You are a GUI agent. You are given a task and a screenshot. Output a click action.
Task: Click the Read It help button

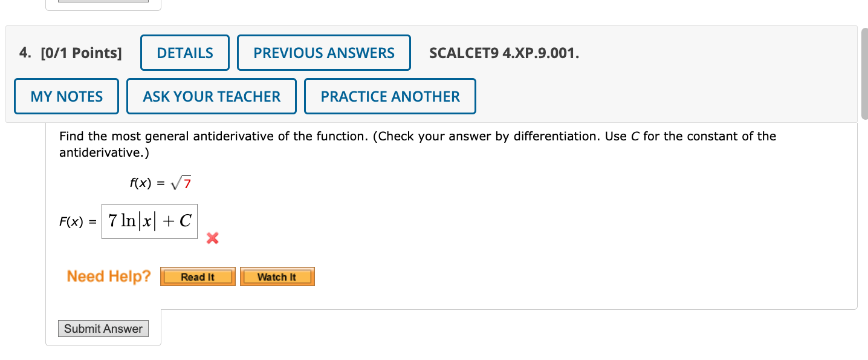198,277
